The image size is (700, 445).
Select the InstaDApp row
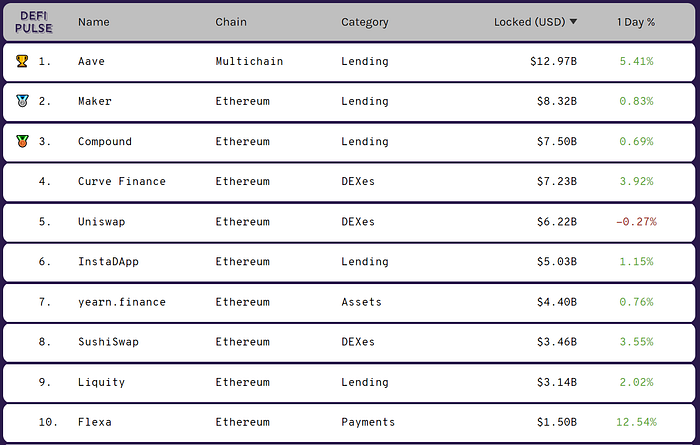coord(349,262)
